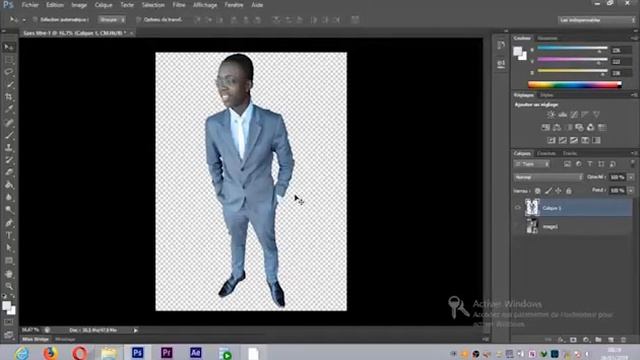Viewport: 640px width, 360px height.
Task: Open the Affichage menu
Action: 205,5
